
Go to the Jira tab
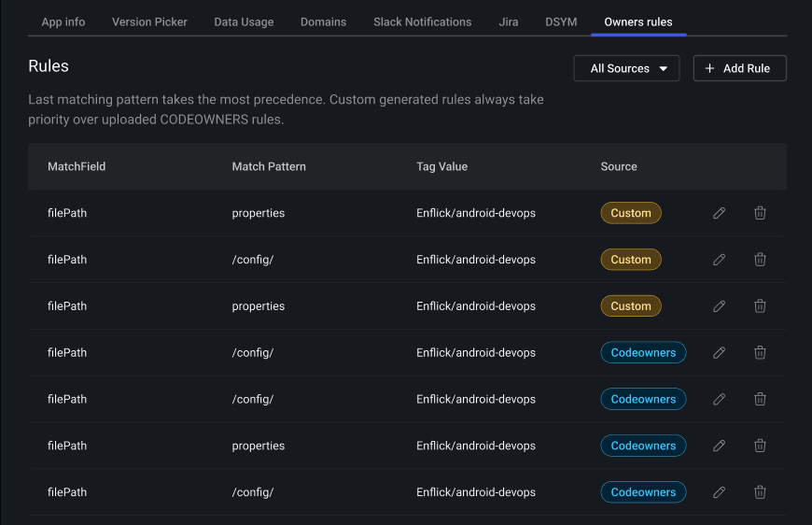coord(509,21)
